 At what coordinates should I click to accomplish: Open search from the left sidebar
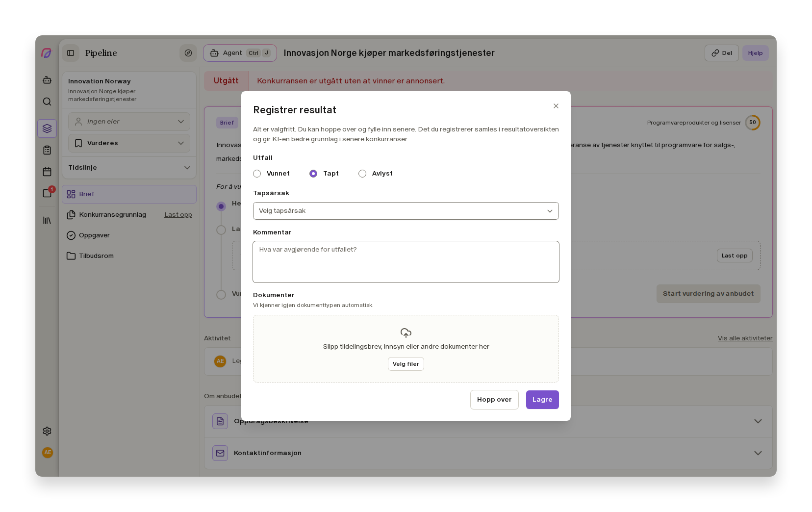[x=47, y=102]
